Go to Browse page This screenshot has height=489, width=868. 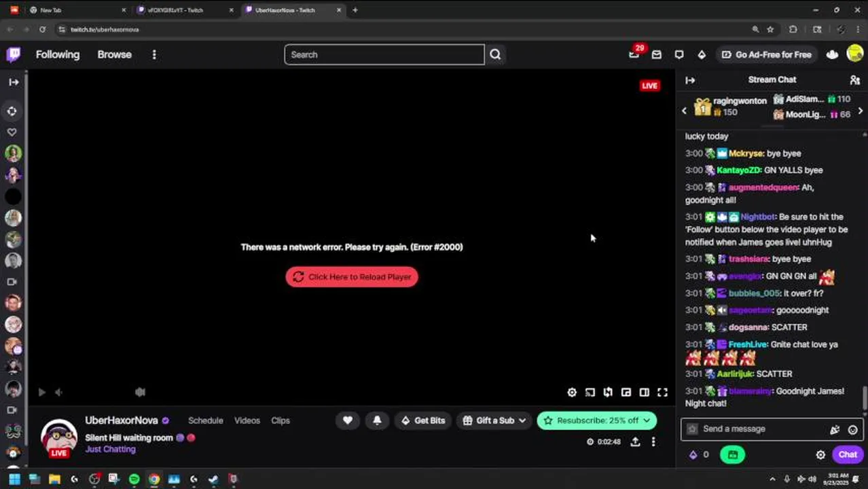[x=114, y=54]
